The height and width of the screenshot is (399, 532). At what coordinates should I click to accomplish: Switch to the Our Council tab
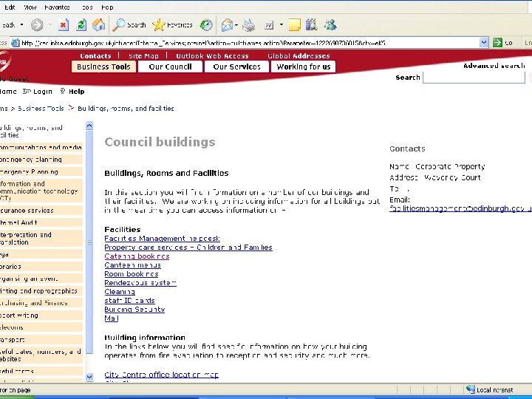click(x=171, y=66)
